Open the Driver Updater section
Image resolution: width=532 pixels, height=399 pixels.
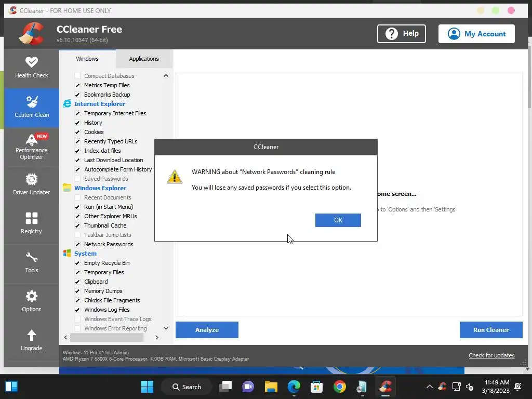coord(32,184)
